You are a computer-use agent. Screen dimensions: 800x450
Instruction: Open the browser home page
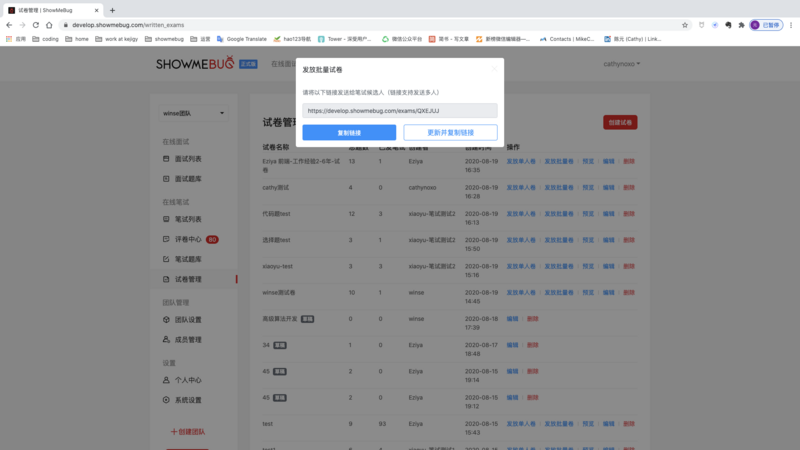[49, 25]
